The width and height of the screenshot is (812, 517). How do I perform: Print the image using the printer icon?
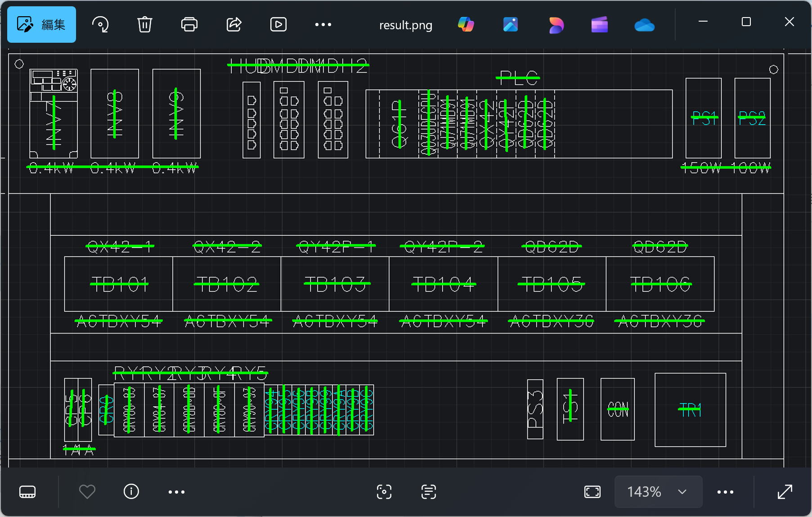(x=189, y=24)
